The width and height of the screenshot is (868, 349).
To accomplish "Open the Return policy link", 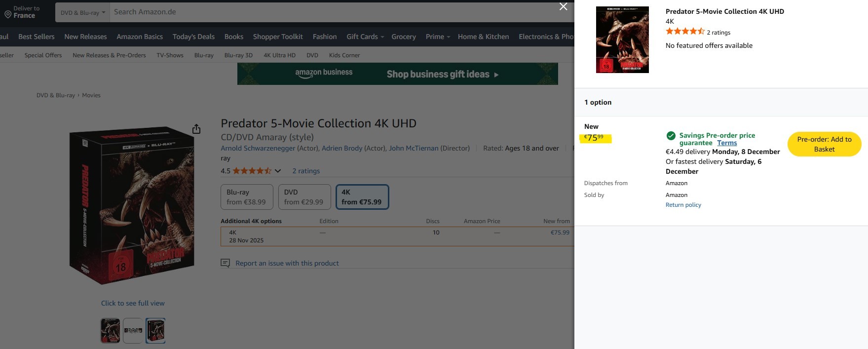I will point(683,205).
